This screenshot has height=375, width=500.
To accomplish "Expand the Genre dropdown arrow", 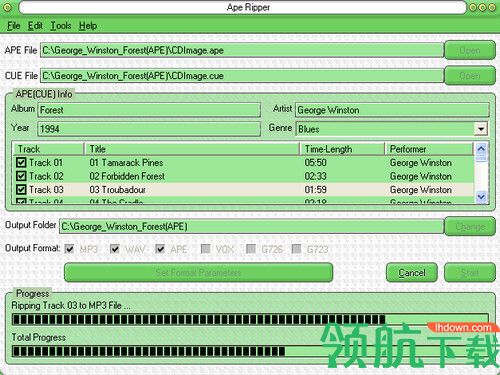I will pyautogui.click(x=481, y=129).
